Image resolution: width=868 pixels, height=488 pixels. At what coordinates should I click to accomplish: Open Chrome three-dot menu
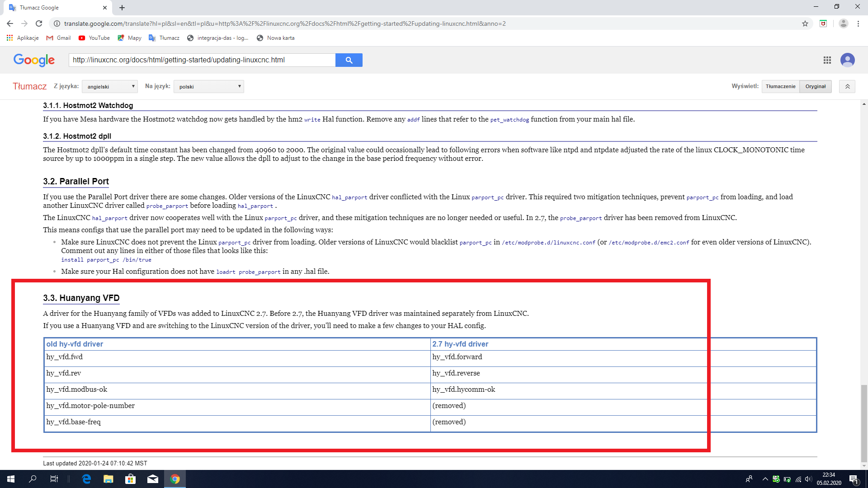click(858, 23)
